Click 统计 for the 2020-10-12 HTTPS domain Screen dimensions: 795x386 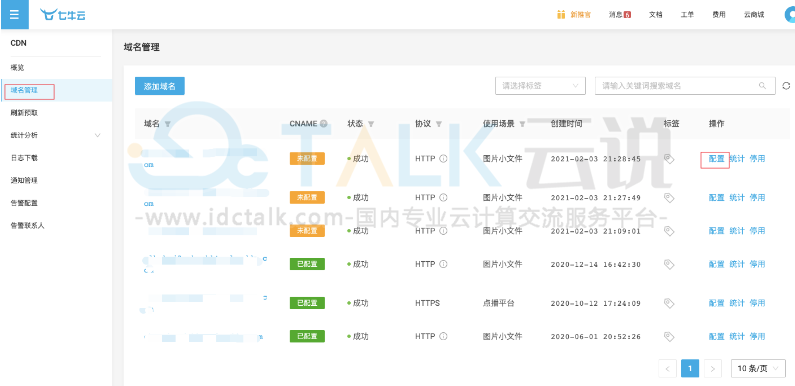coord(737,303)
